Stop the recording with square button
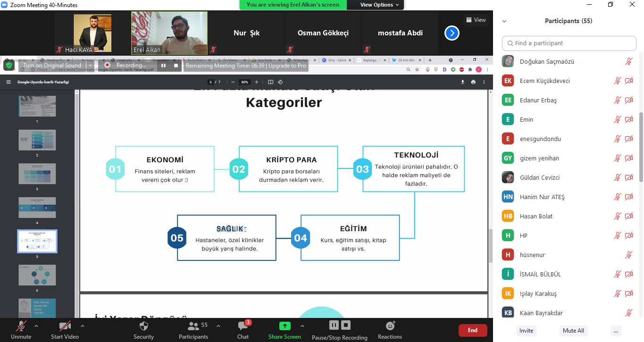This screenshot has height=342, width=644. [x=346, y=325]
